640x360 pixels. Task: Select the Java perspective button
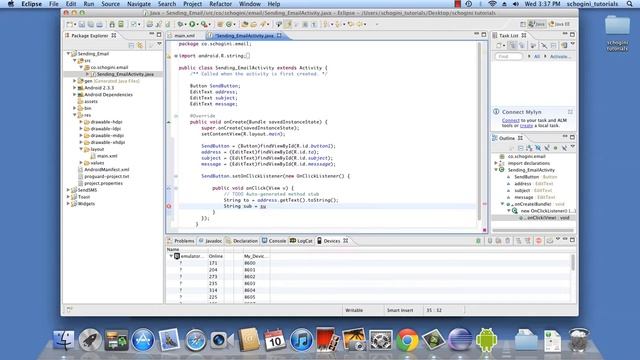pos(537,24)
